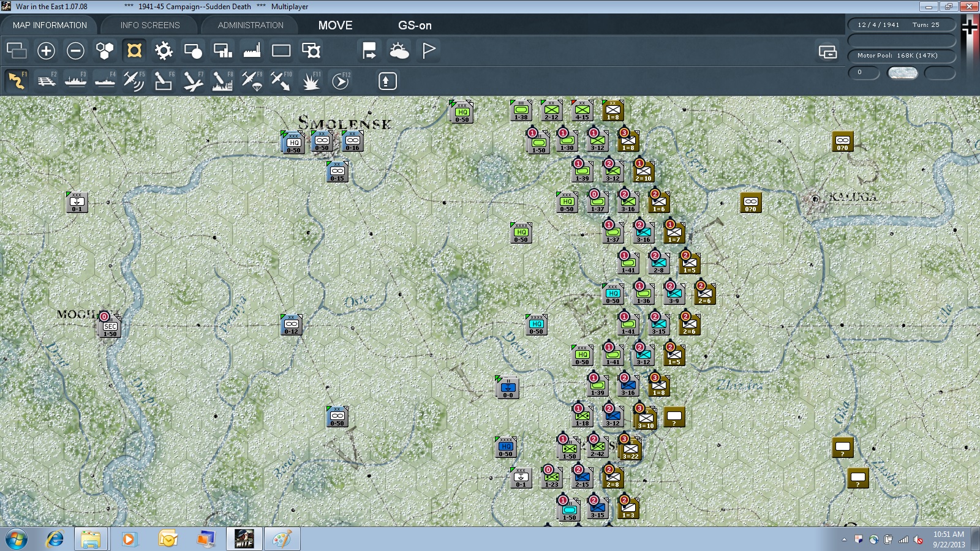Select the F6 bomb unit mode
This screenshot has width=980, height=551.
pos(164,81)
